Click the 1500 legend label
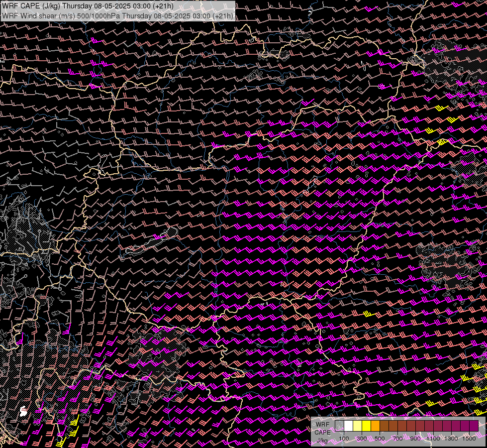 click(x=469, y=439)
